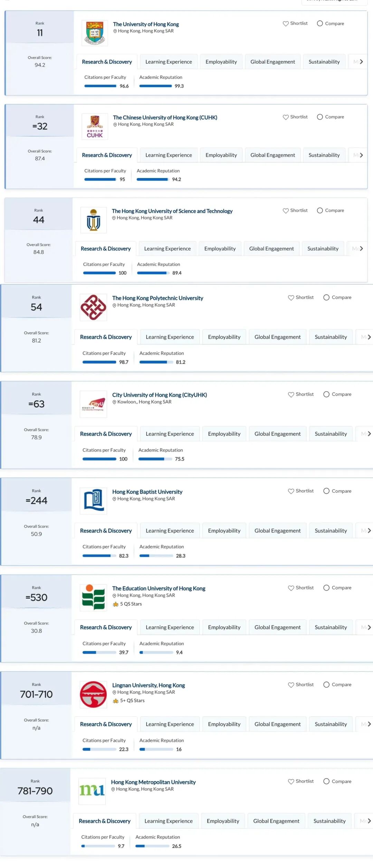Open Hong Kong Metropolitan University title link
This screenshot has height=868, width=373.
point(153,782)
